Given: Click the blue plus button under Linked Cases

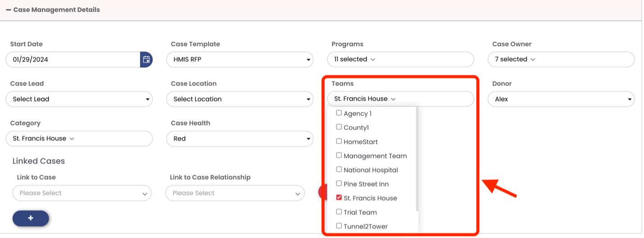Looking at the screenshot, I should [31, 218].
